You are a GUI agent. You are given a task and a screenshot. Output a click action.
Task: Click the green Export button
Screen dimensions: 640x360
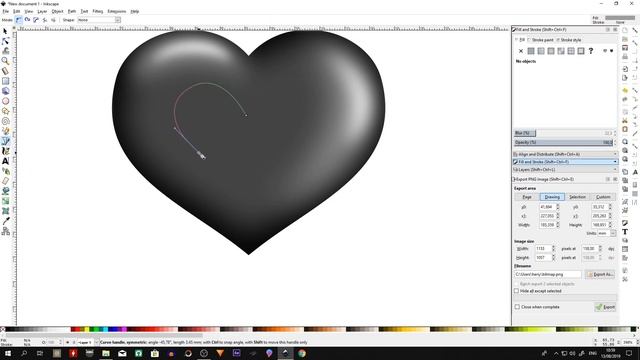click(x=605, y=307)
